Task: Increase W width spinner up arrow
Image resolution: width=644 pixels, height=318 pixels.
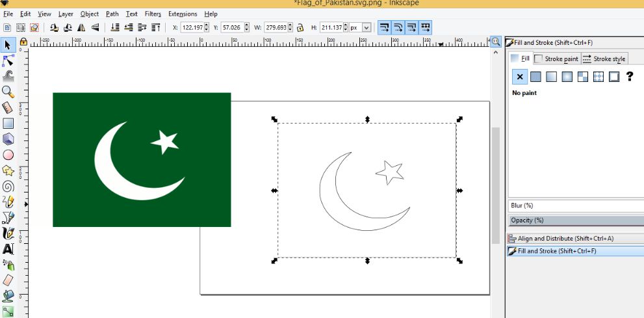Action: point(290,25)
